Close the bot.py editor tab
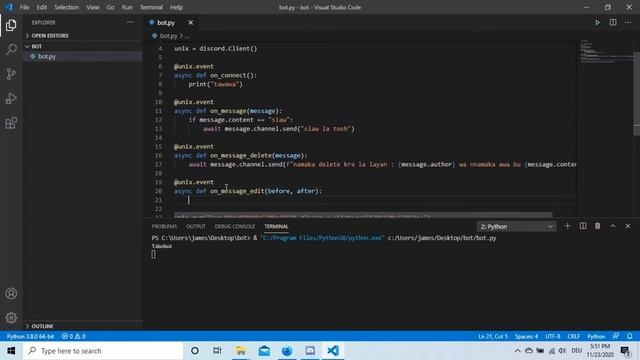Viewport: 640px width, 360px height. click(x=191, y=22)
